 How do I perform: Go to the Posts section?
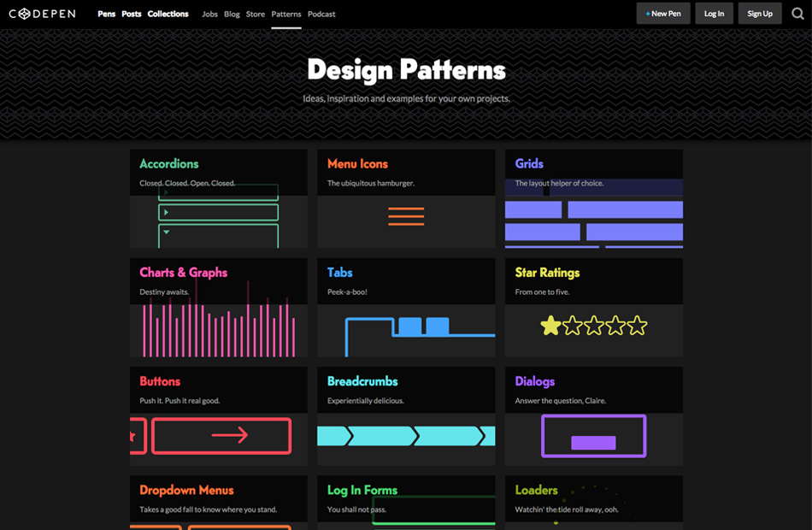coord(132,14)
